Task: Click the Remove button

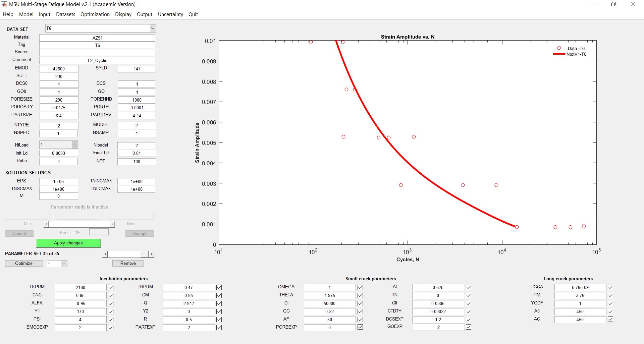Action: click(x=128, y=264)
